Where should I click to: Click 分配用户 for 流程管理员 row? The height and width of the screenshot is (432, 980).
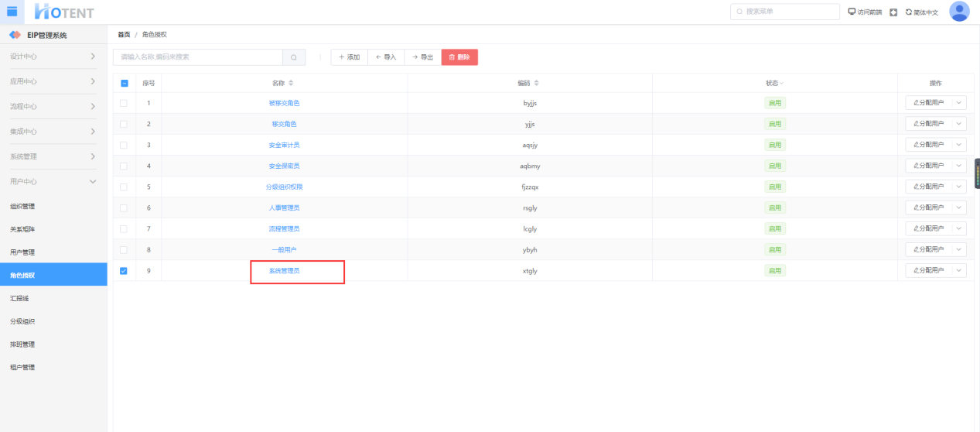click(929, 228)
